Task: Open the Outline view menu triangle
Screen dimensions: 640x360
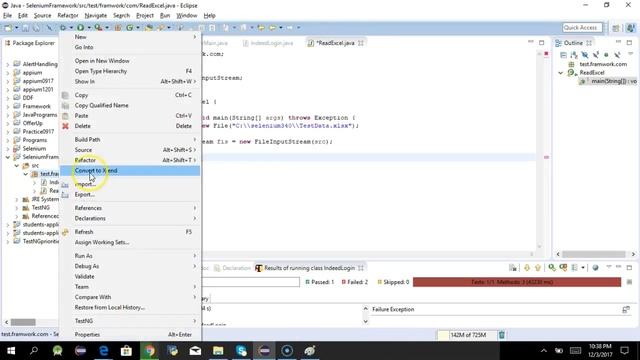Action: click(x=630, y=54)
